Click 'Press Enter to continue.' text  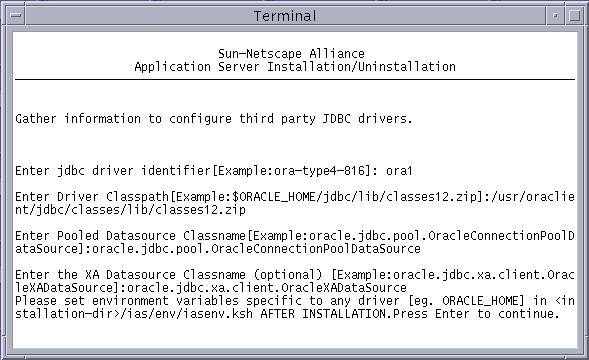coord(476,314)
